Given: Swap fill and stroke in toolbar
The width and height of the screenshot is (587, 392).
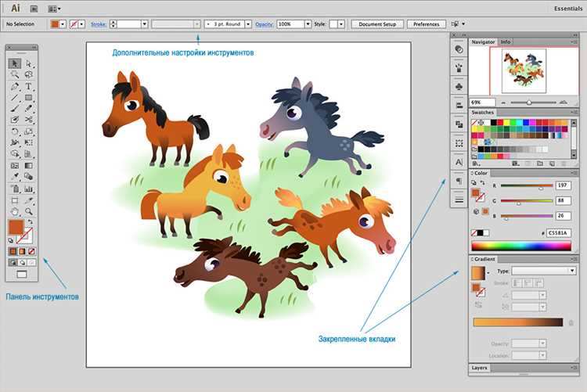Looking at the screenshot, I should tap(31, 222).
